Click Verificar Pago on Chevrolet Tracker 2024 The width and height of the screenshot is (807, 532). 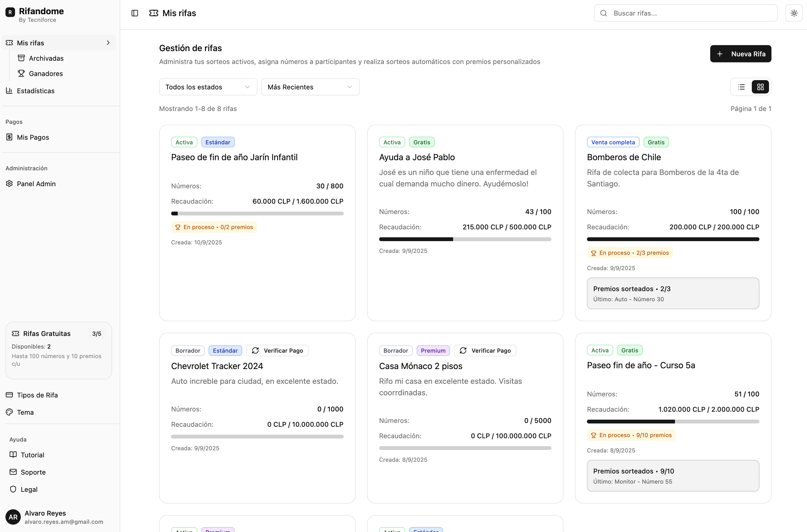(277, 350)
